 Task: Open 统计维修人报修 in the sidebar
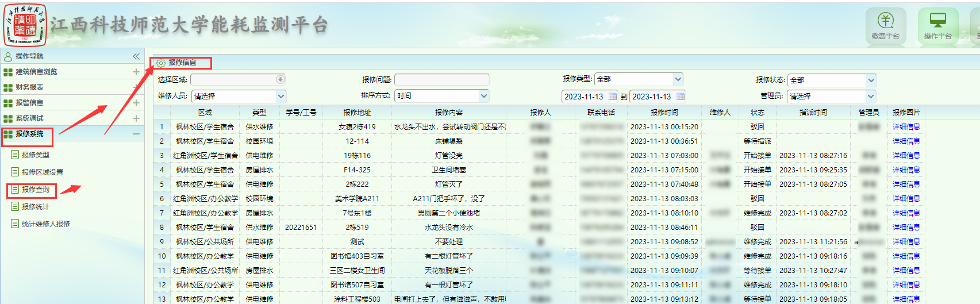45,224
